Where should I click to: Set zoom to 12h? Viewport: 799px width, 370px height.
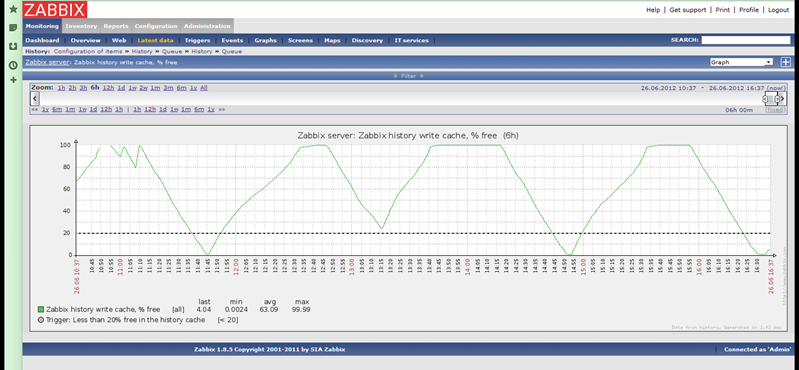tap(108, 88)
